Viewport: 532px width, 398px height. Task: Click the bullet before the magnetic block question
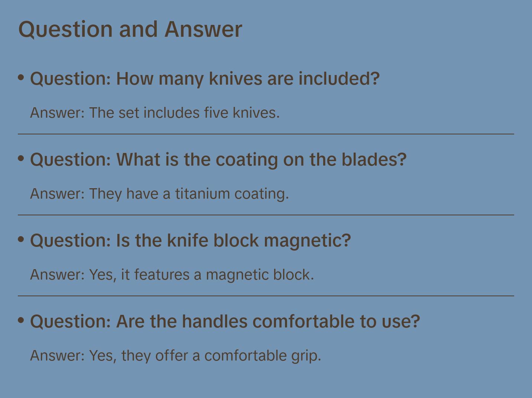click(x=21, y=239)
